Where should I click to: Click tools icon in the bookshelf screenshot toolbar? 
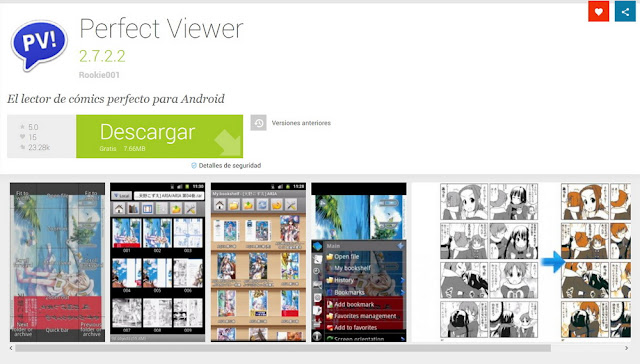(x=291, y=205)
